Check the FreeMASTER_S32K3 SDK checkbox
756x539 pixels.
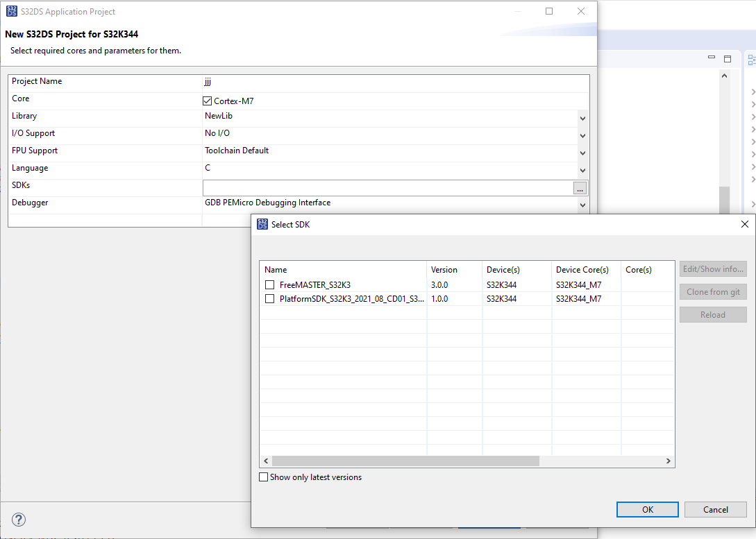(x=269, y=284)
